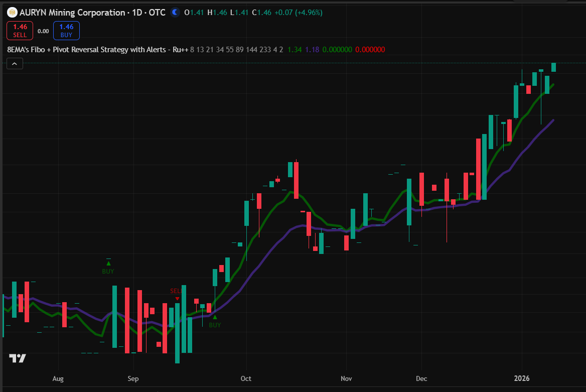586x392 pixels.
Task: Click the 2026 label on the time axis
Action: coord(522,378)
